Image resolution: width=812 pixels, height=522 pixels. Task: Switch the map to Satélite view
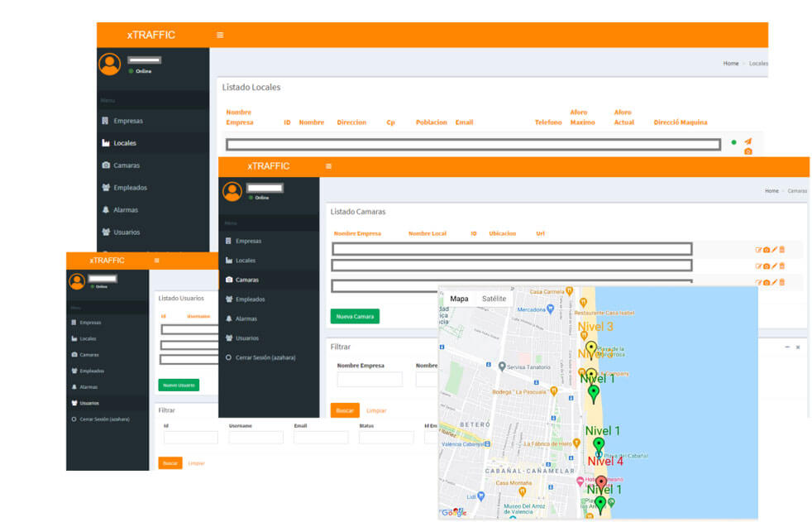[x=494, y=299]
